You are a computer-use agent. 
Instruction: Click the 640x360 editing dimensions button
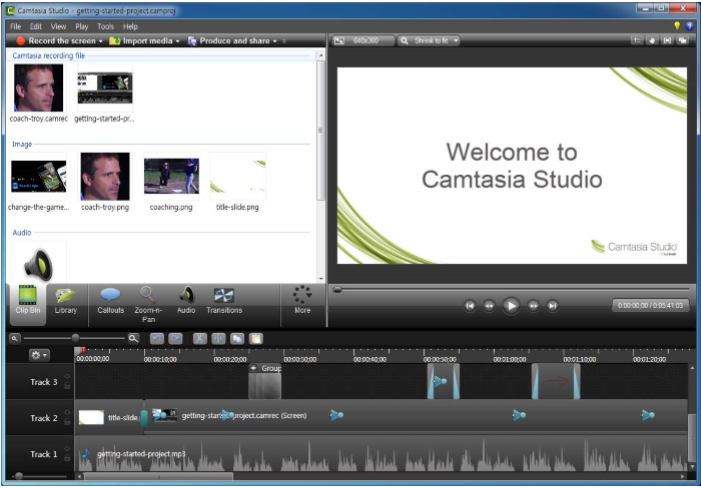363,41
